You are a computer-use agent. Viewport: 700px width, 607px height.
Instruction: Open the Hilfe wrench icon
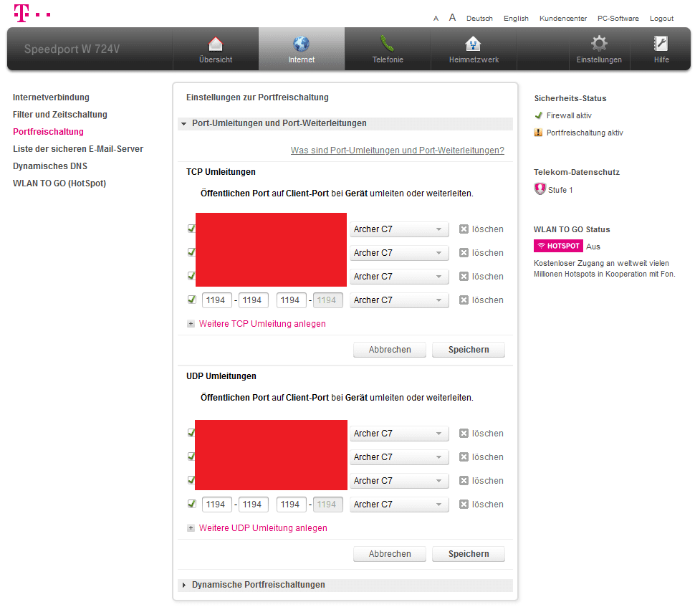(x=661, y=44)
